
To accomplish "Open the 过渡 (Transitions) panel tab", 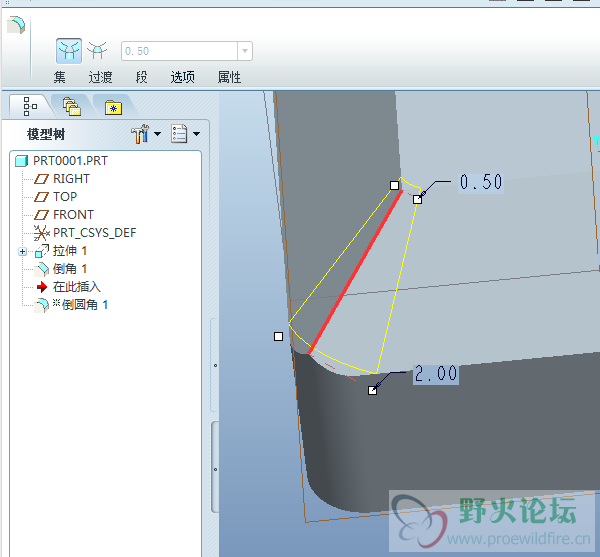I will [100, 77].
